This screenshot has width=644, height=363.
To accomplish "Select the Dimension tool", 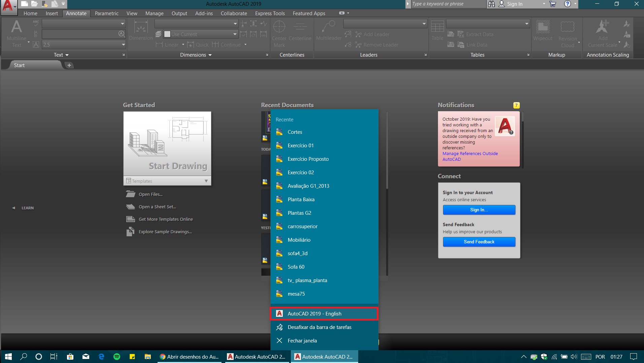I will tap(141, 30).
